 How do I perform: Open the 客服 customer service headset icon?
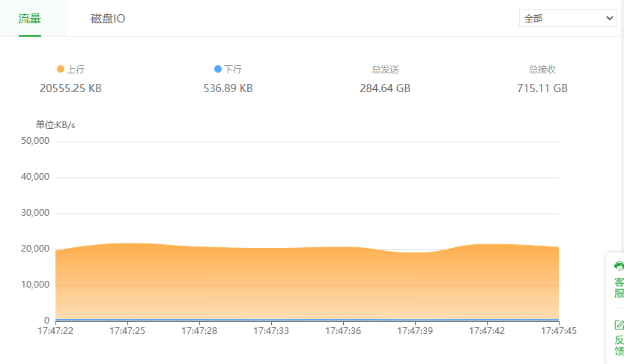click(x=619, y=266)
